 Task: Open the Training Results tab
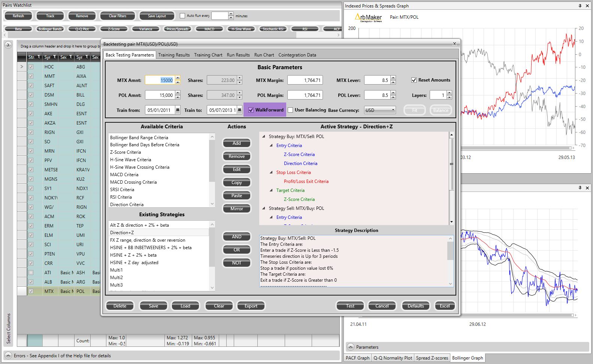(174, 55)
